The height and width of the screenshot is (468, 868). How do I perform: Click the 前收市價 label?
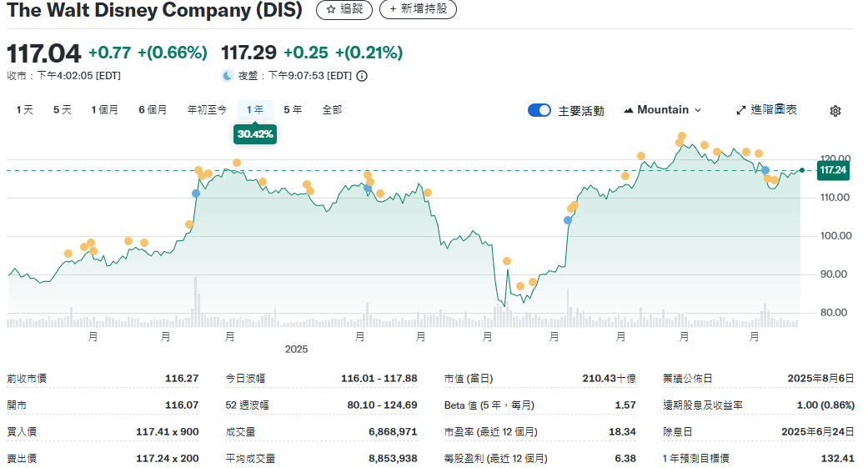pyautogui.click(x=27, y=378)
